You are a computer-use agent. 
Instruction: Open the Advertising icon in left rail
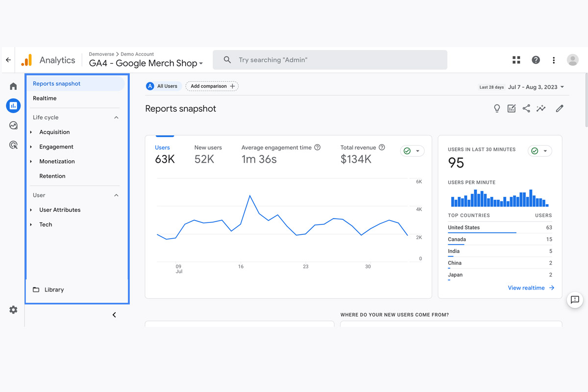13,145
